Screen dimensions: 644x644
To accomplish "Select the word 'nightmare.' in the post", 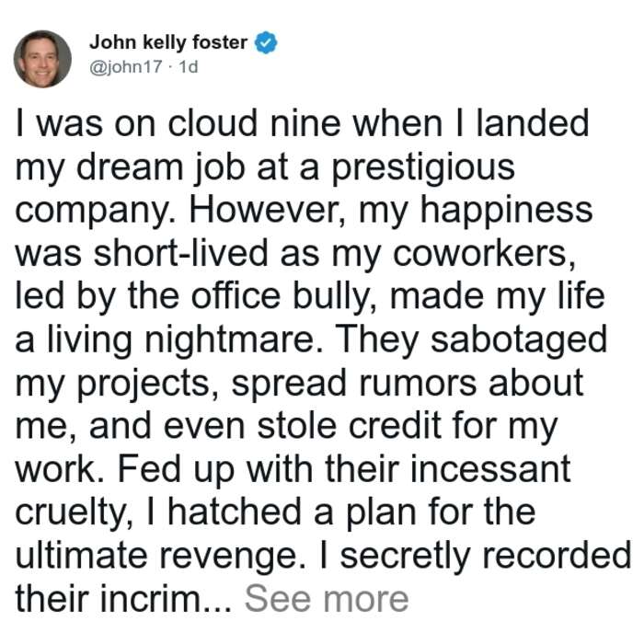I will (x=234, y=341).
